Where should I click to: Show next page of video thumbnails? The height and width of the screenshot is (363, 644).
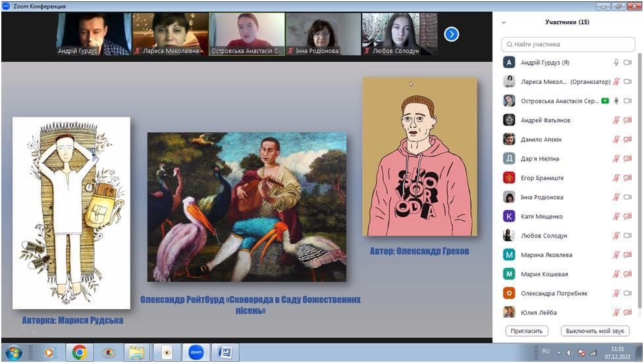tap(451, 34)
